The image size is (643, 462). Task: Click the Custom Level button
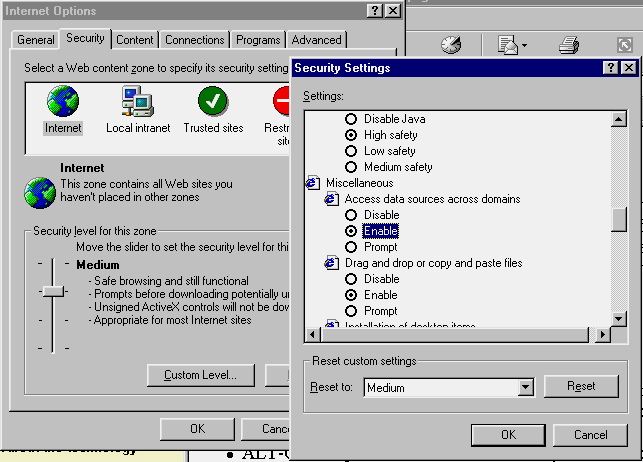(x=200, y=376)
